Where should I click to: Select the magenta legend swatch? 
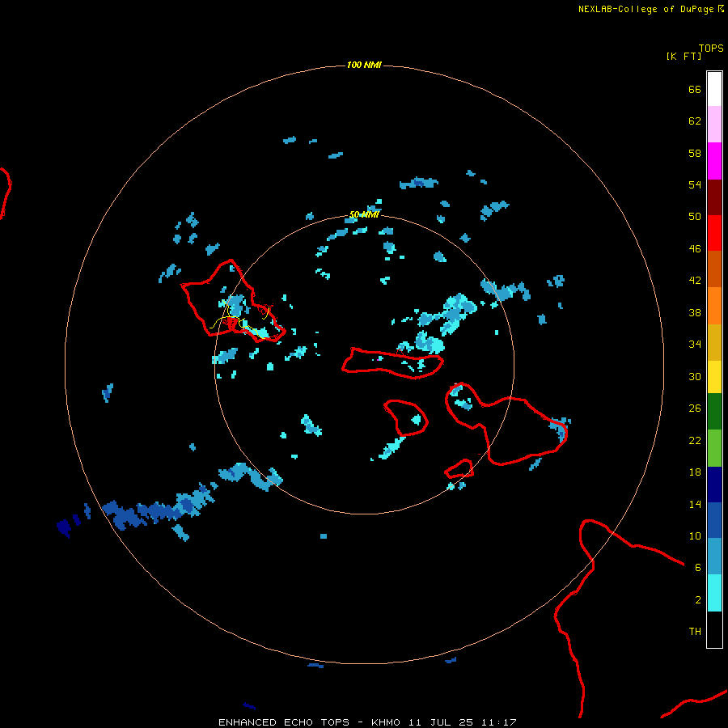coord(714,161)
